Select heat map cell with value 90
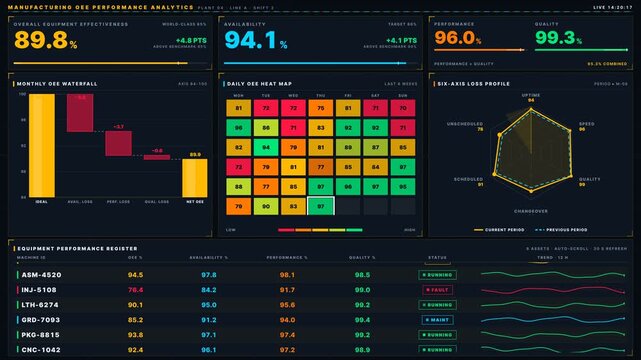 [266, 206]
